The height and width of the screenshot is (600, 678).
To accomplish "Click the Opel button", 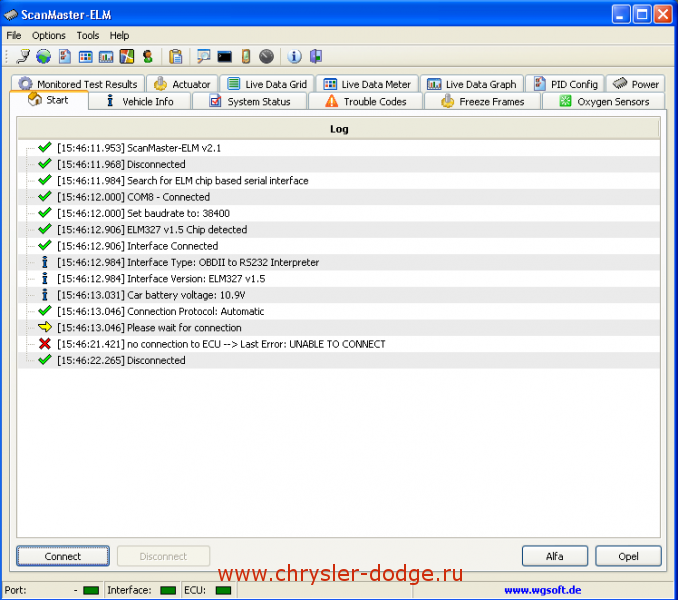I will coord(628,556).
